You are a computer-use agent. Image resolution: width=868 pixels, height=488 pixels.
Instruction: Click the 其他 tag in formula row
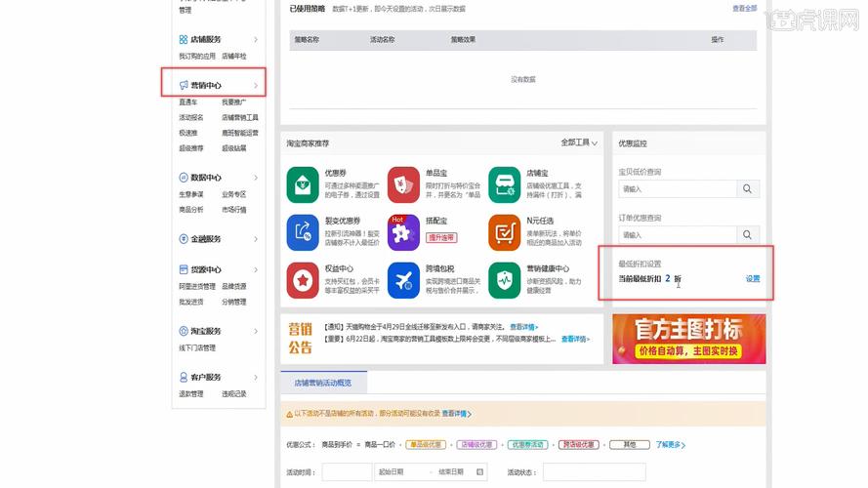pos(630,445)
